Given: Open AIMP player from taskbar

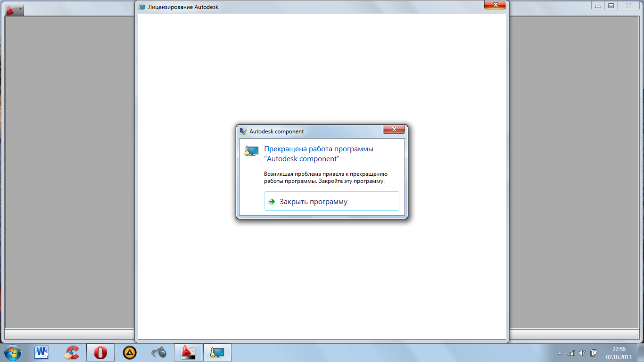Looking at the screenshot, I should [130, 352].
